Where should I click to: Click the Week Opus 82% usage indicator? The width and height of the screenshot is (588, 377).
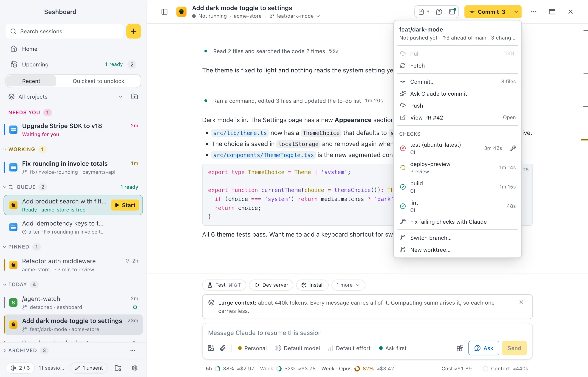[358, 369]
